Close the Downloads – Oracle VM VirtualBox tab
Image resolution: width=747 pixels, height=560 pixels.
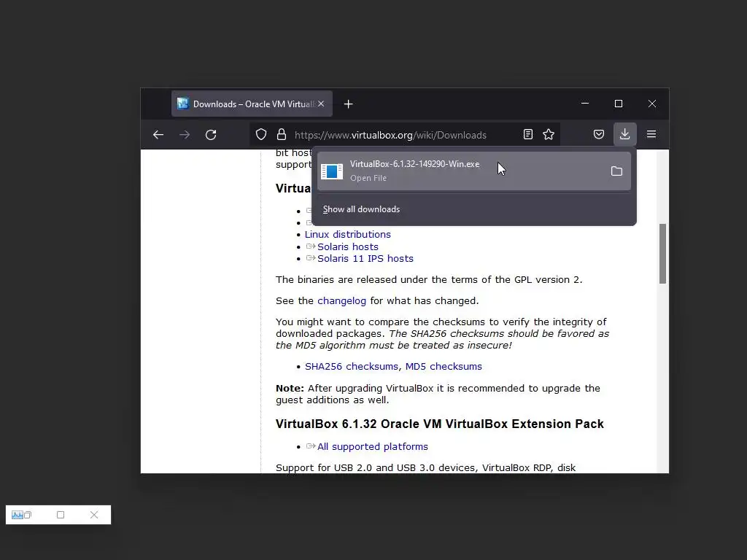pos(321,104)
